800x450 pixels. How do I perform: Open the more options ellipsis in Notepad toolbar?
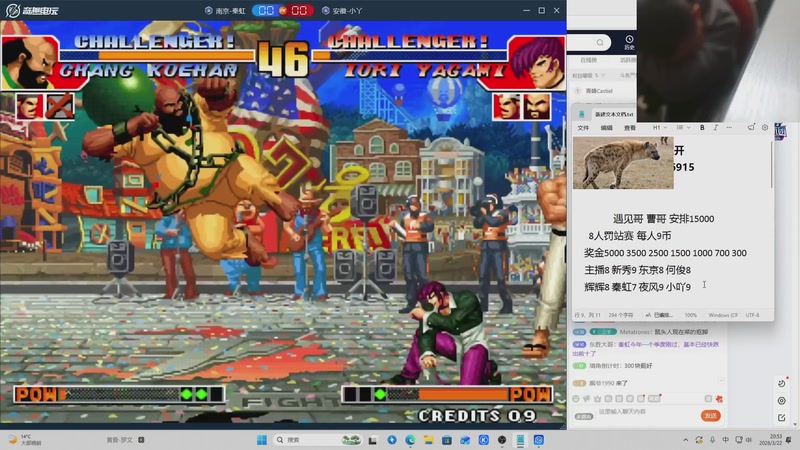pos(729,128)
